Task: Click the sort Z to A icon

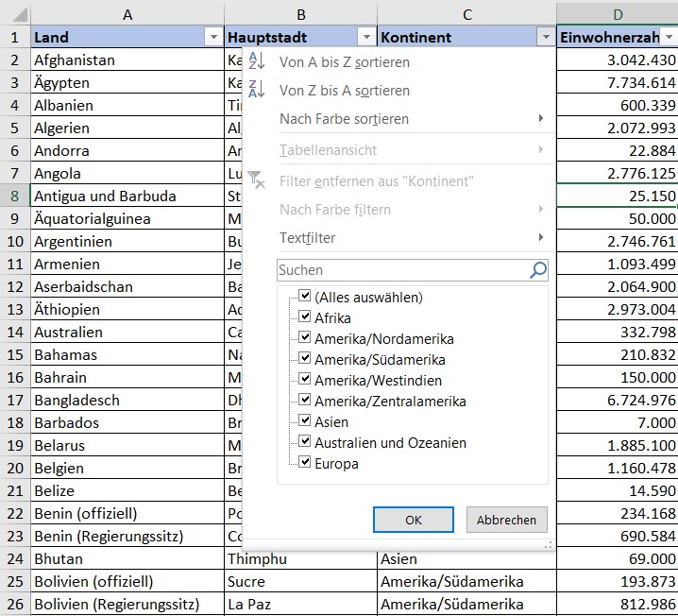Action: [x=256, y=91]
